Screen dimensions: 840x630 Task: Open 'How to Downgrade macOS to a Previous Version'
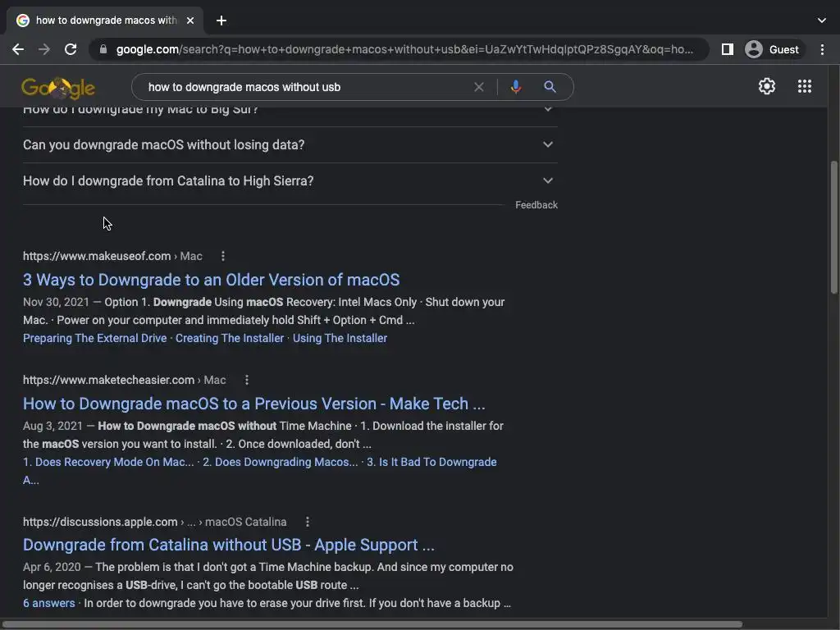coord(254,404)
